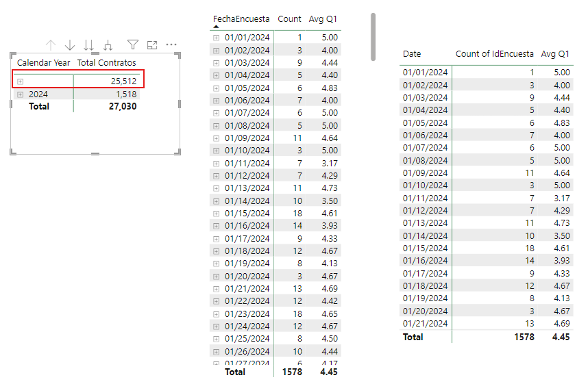This screenshot has width=588, height=384.
Task: Click the Total Contratos column header
Action: (x=106, y=63)
